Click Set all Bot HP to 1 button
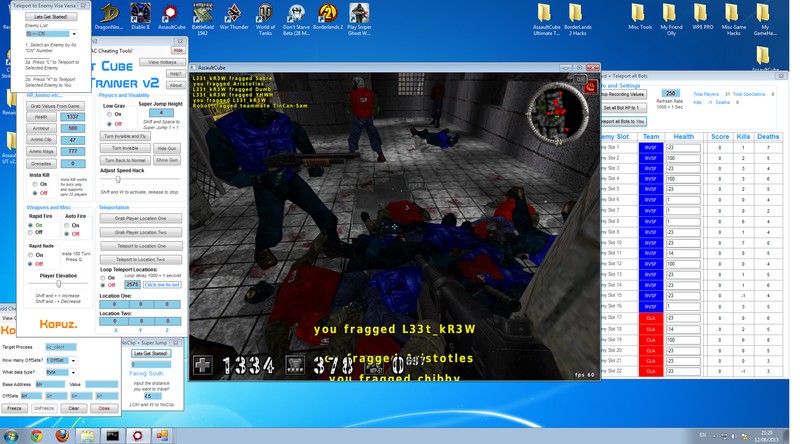The height and width of the screenshot is (444, 800). 623,108
